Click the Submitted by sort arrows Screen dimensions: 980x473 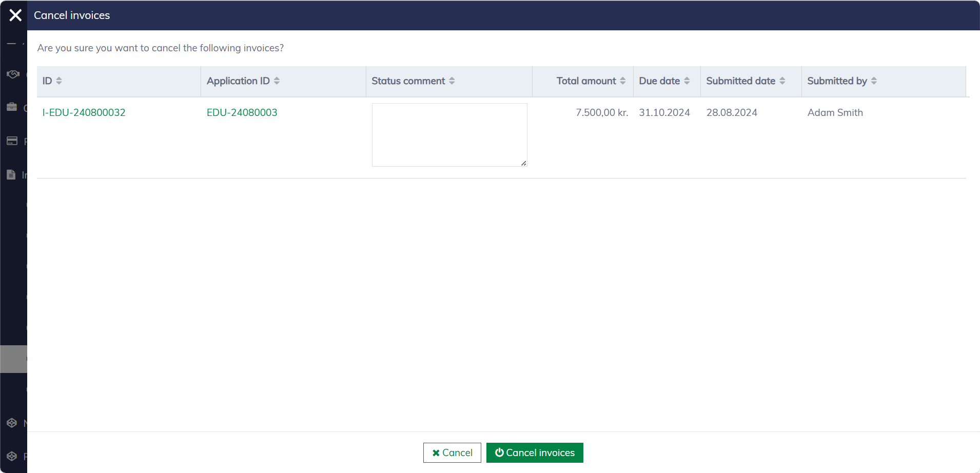[x=874, y=81]
